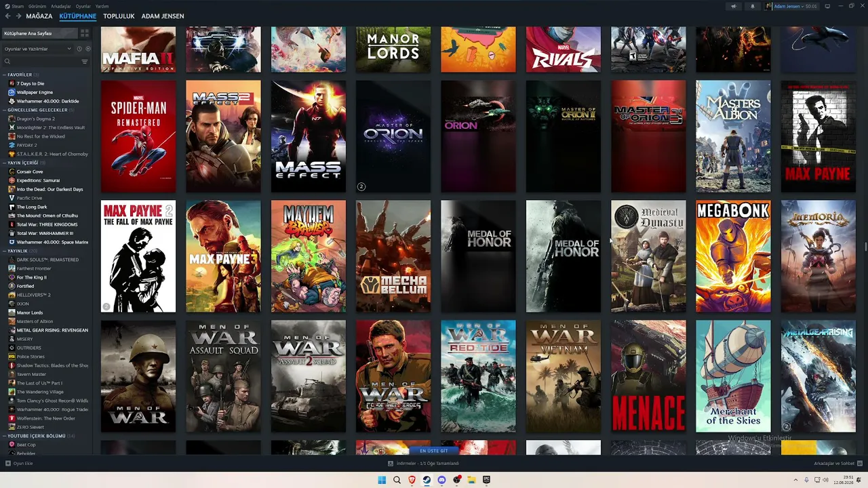Switch to the MAĞAZA tab
Image resolution: width=868 pixels, height=488 pixels.
pos(39,16)
